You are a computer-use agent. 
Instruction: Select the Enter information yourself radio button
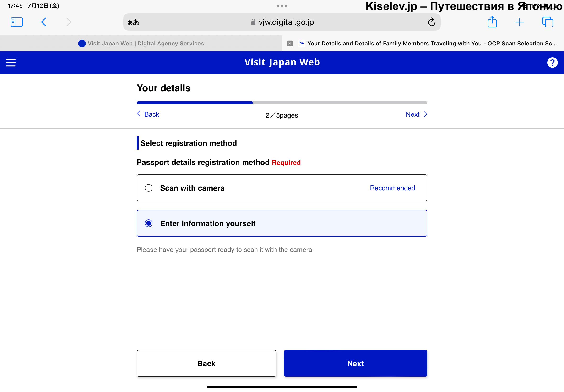[x=149, y=223]
